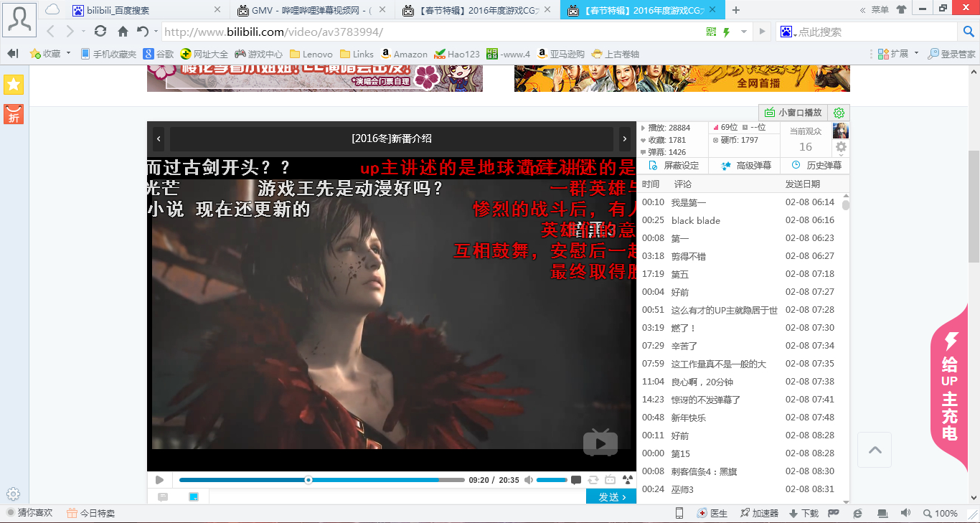Open the [2016冬]新番介绍 title bar

392,139
